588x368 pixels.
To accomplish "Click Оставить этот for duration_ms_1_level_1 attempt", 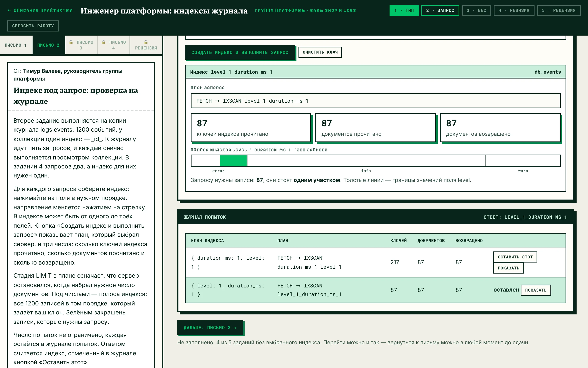I will [515, 257].
